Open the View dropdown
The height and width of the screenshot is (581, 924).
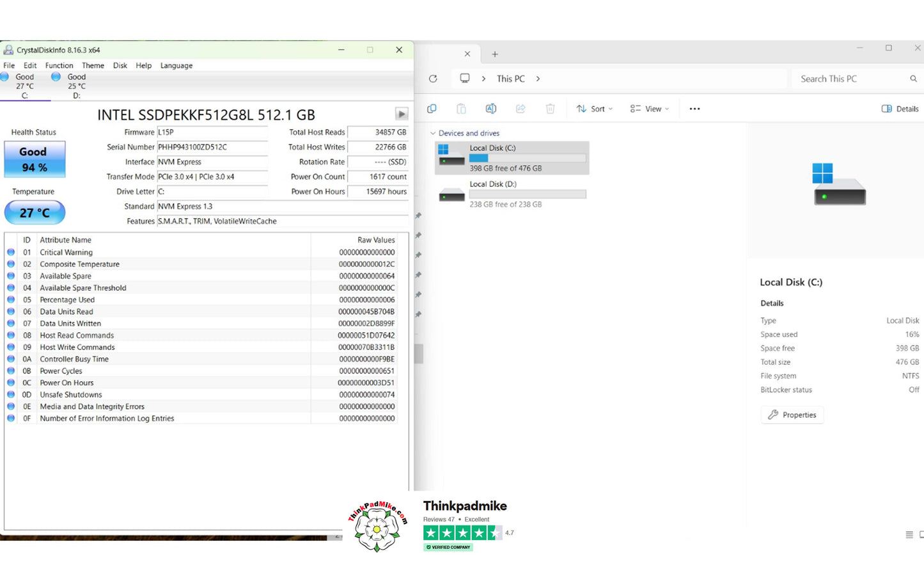[650, 109]
